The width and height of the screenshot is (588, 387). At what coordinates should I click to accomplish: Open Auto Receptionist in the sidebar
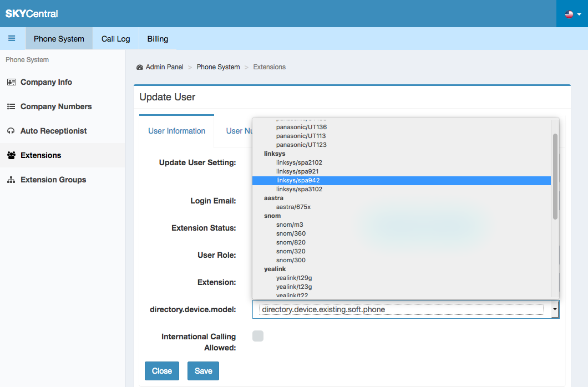coord(62,131)
